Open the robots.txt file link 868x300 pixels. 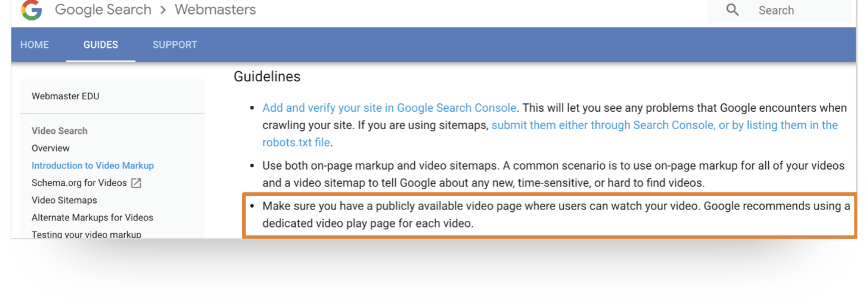point(296,142)
